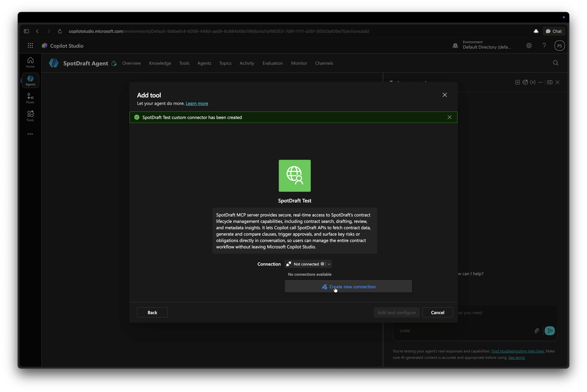Viewport: 587px width, 392px height.
Task: Open Find troubleshooting help here link
Action: point(518,351)
